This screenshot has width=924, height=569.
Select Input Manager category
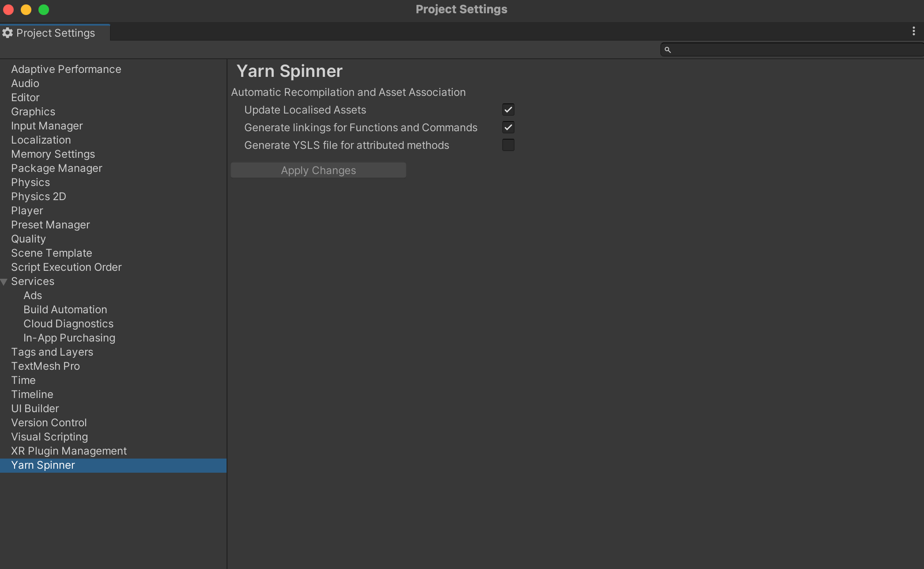coord(47,125)
